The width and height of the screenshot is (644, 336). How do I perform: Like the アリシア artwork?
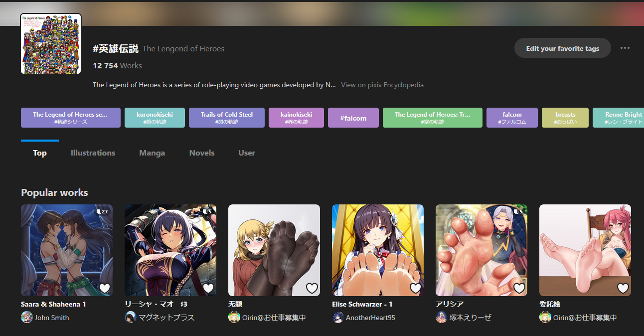(519, 288)
